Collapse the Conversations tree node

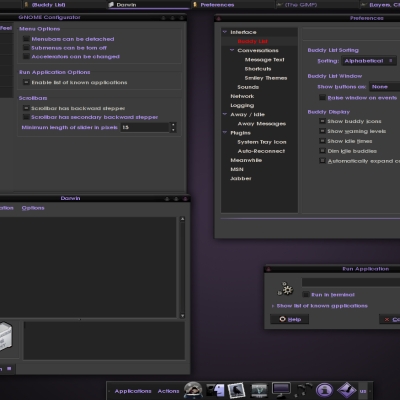point(232,50)
